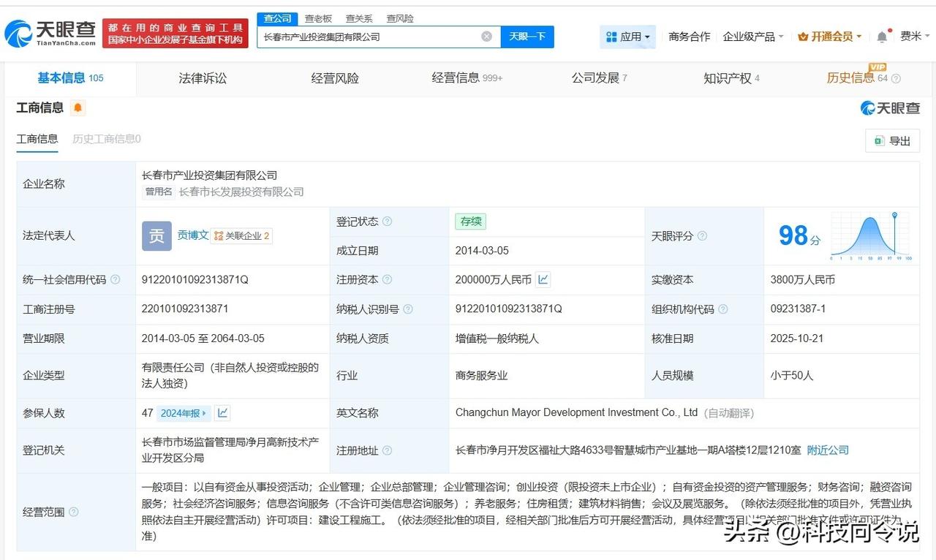The height and width of the screenshot is (560, 936).
Task: Click the 纳税人资质 value 增值税一般纳税人
Action: point(497,338)
